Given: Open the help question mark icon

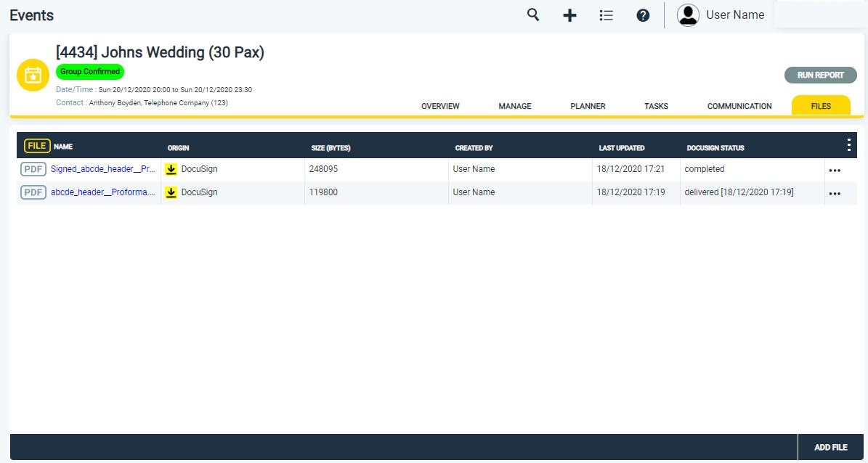Looking at the screenshot, I should pyautogui.click(x=643, y=15).
